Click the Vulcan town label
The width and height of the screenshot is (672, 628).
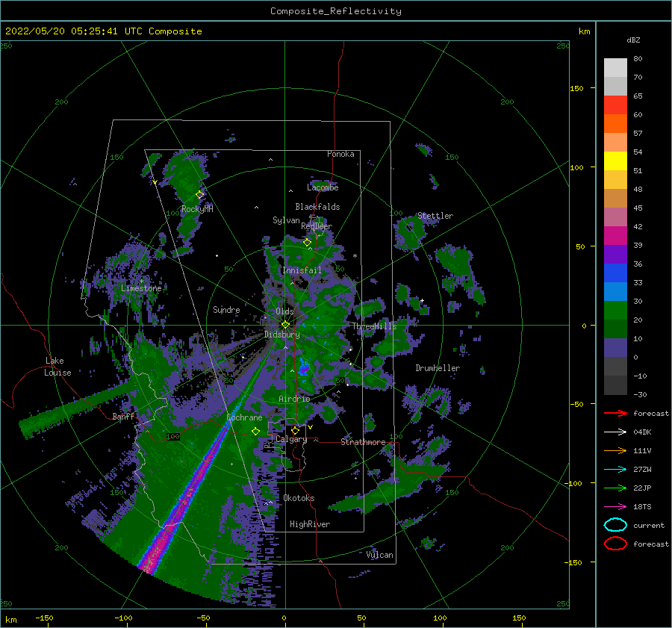(379, 555)
